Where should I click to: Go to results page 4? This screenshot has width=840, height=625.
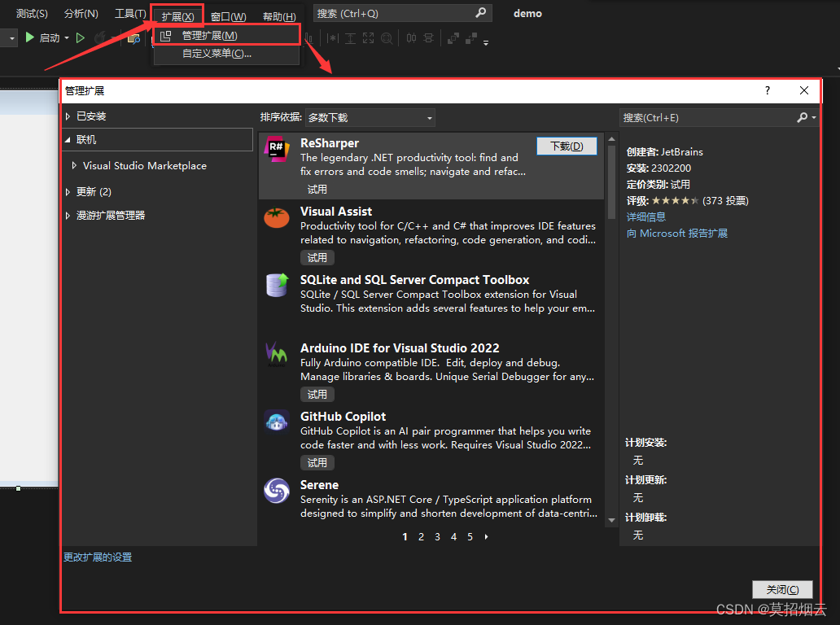[453, 536]
